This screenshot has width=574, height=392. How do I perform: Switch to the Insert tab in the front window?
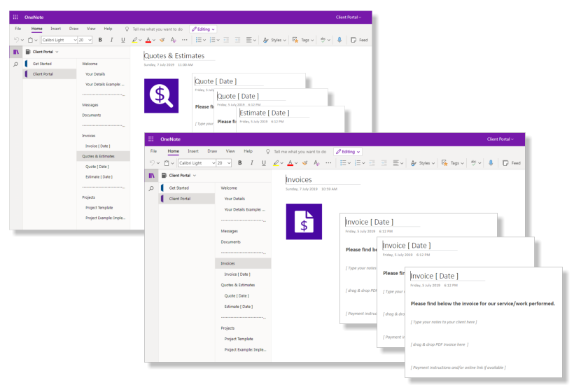(x=193, y=151)
